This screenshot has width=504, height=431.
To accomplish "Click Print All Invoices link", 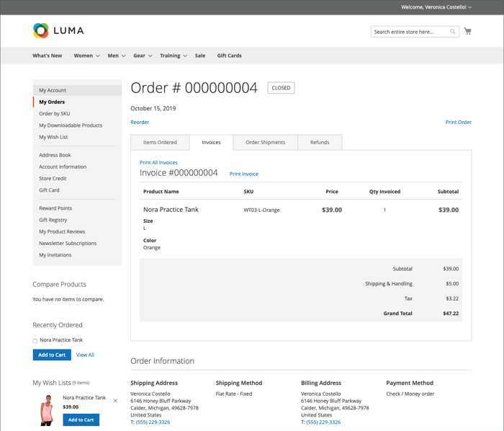I will point(158,163).
